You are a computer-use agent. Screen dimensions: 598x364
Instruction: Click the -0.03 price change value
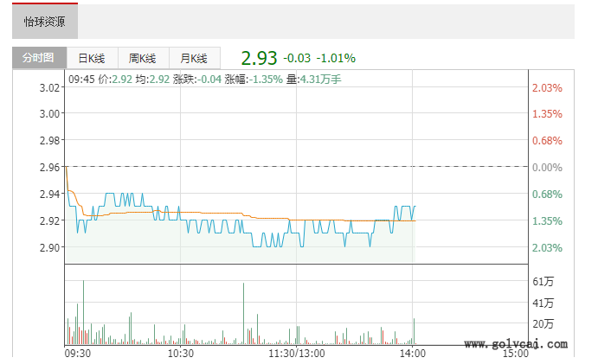click(x=297, y=58)
